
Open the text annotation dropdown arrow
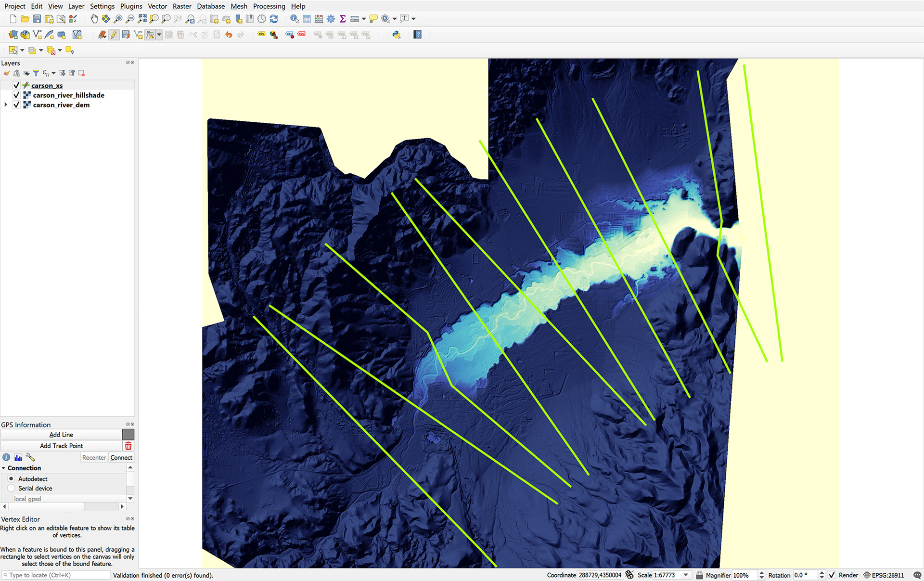pyautogui.click(x=413, y=19)
